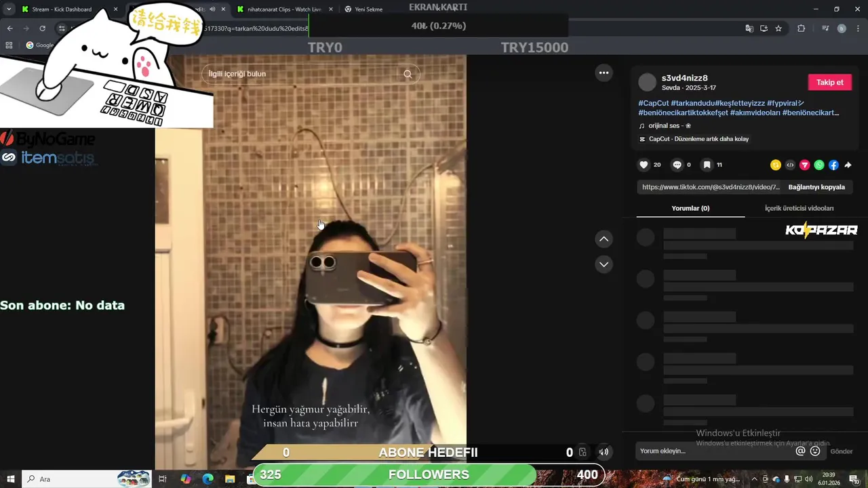Screen dimensions: 868x488
Task: Open File Explorer from taskbar
Action: [230, 479]
